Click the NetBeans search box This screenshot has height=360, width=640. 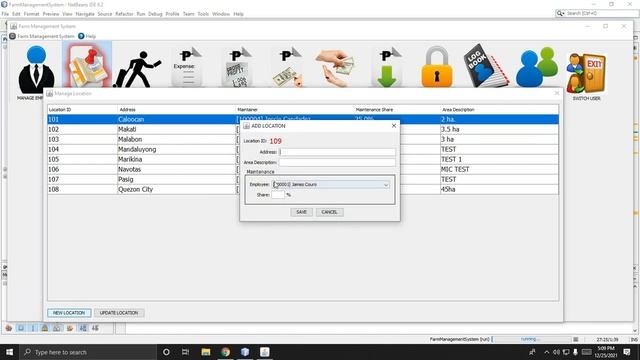(597, 13)
